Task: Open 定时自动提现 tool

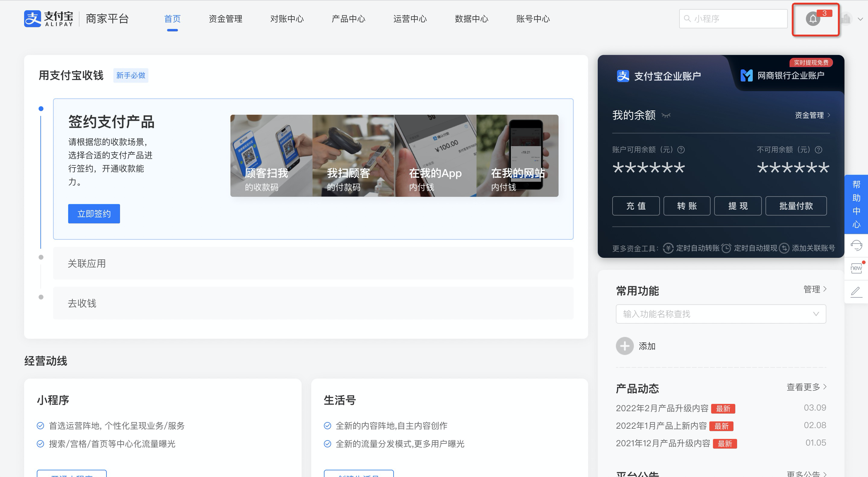Action: click(x=749, y=248)
